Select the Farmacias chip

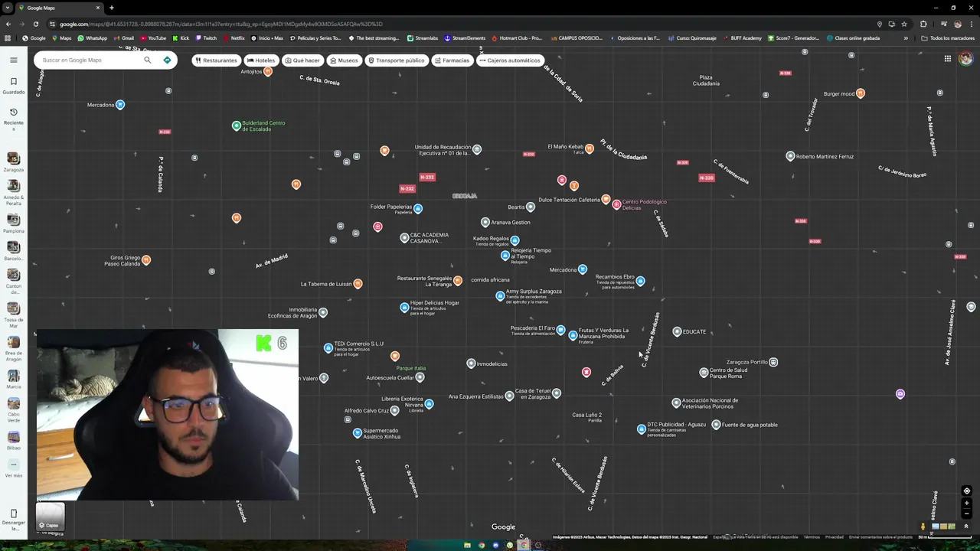[x=452, y=60]
